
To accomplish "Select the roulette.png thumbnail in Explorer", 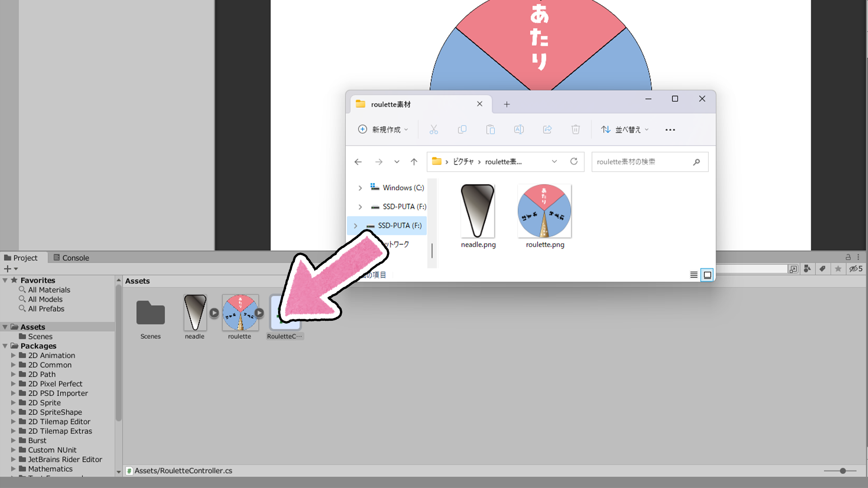I will [x=544, y=211].
